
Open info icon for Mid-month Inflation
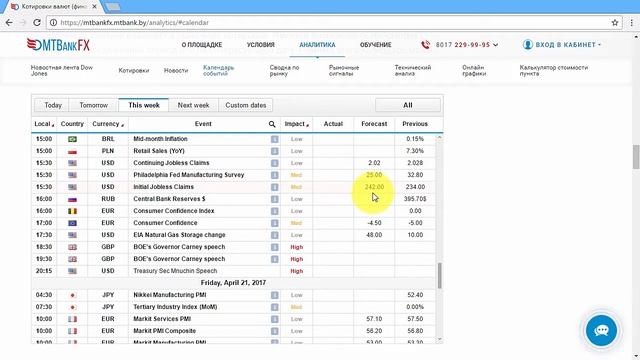click(274, 139)
